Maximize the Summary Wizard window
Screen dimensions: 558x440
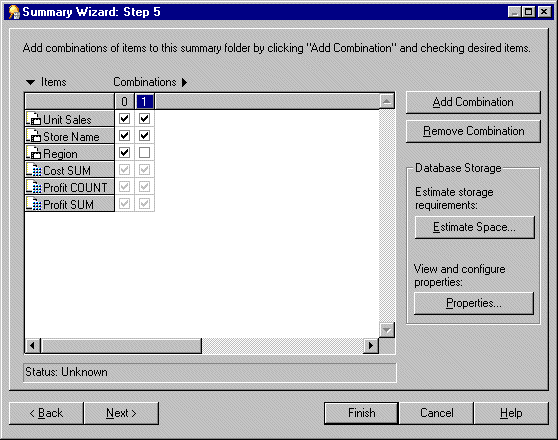click(528, 12)
